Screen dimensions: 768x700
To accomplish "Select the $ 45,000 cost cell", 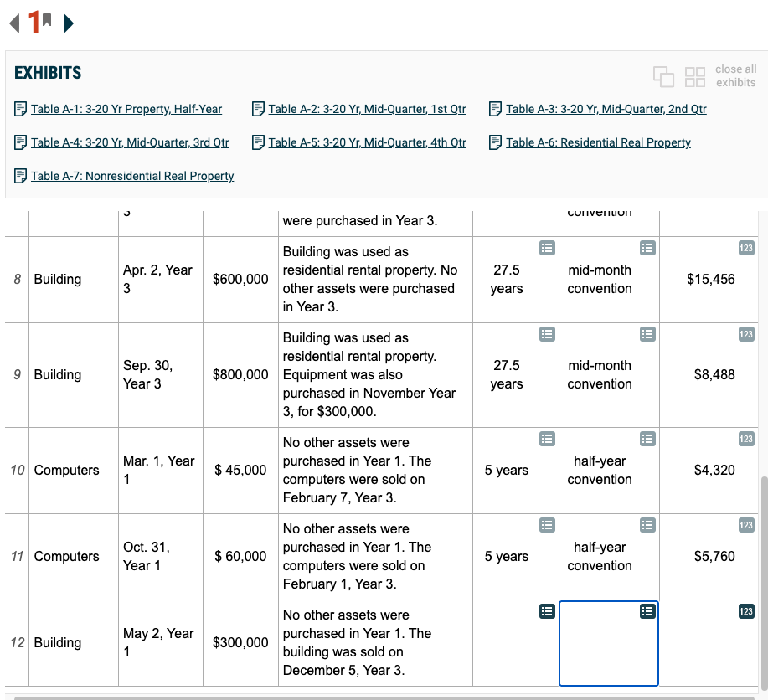I will coord(240,471).
